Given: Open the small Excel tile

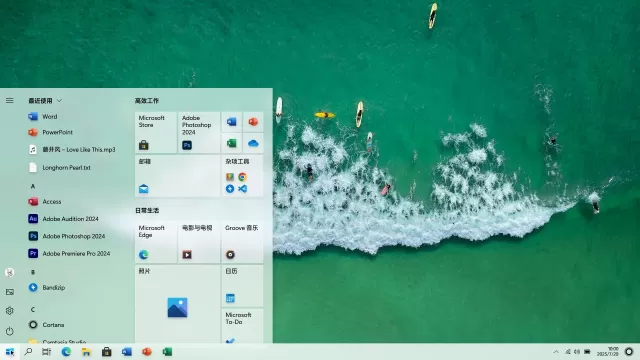Looking at the screenshot, I should pyautogui.click(x=231, y=143).
